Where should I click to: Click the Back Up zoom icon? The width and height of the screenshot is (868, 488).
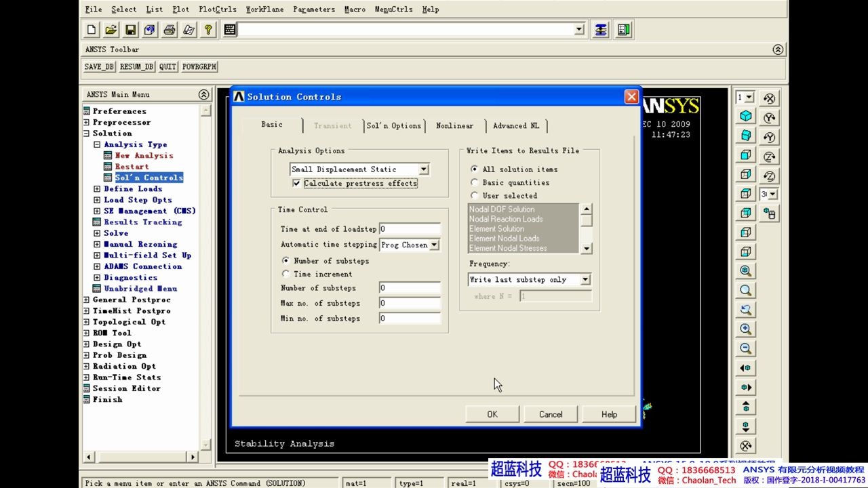point(746,310)
